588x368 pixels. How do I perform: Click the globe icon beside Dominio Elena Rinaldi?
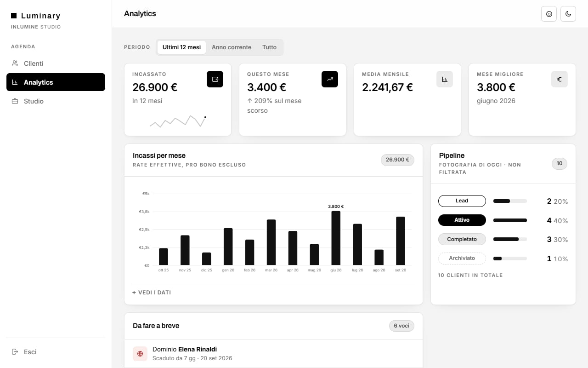140,354
